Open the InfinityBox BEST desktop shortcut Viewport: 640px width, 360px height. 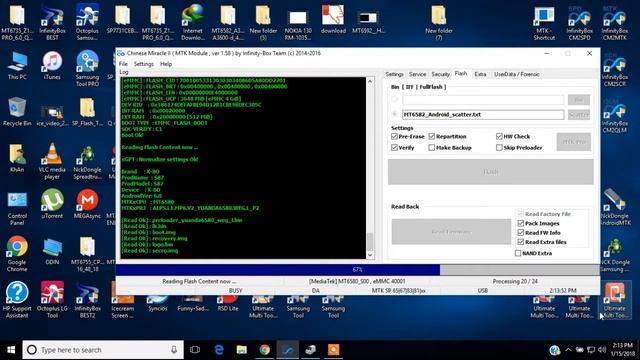point(52,23)
